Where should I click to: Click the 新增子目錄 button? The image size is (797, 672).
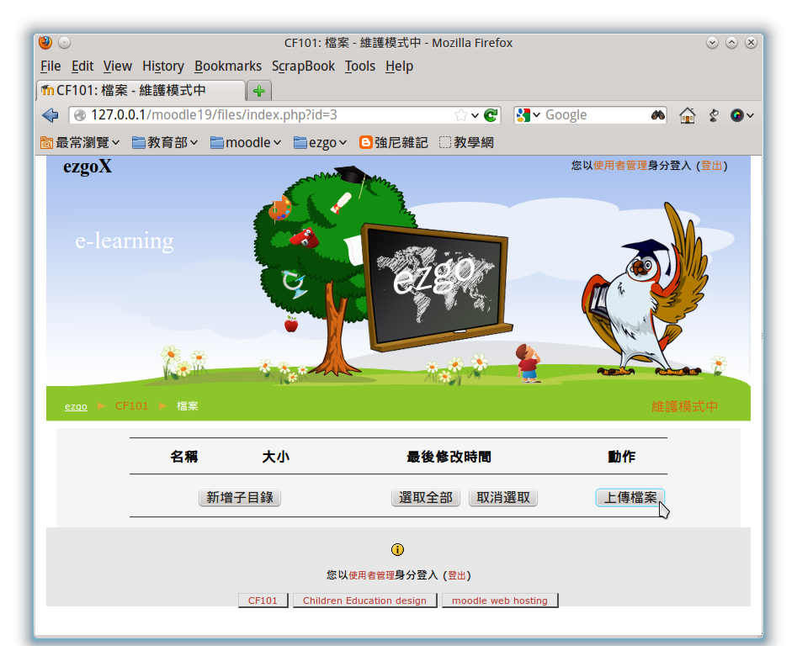240,497
